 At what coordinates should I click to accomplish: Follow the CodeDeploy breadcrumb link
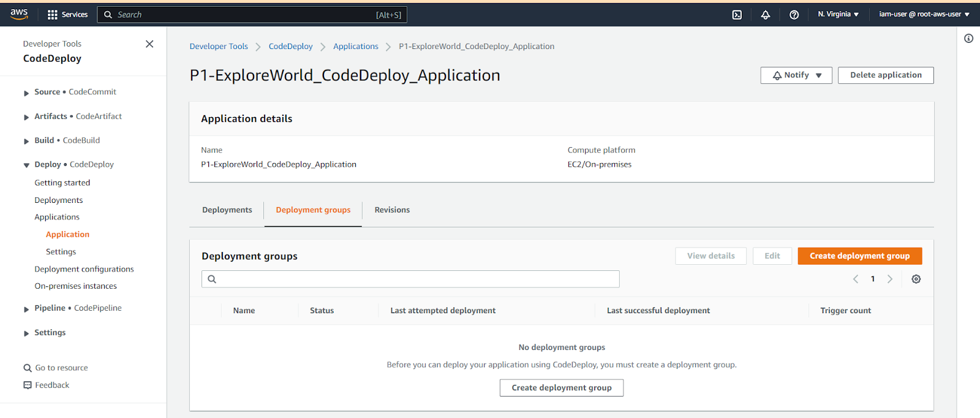pyautogui.click(x=290, y=47)
